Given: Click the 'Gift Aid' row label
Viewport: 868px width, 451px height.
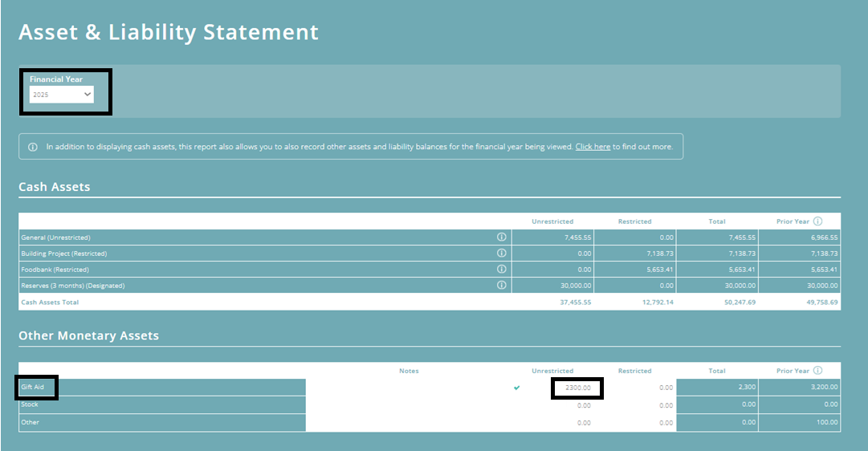Looking at the screenshot, I should pos(32,387).
